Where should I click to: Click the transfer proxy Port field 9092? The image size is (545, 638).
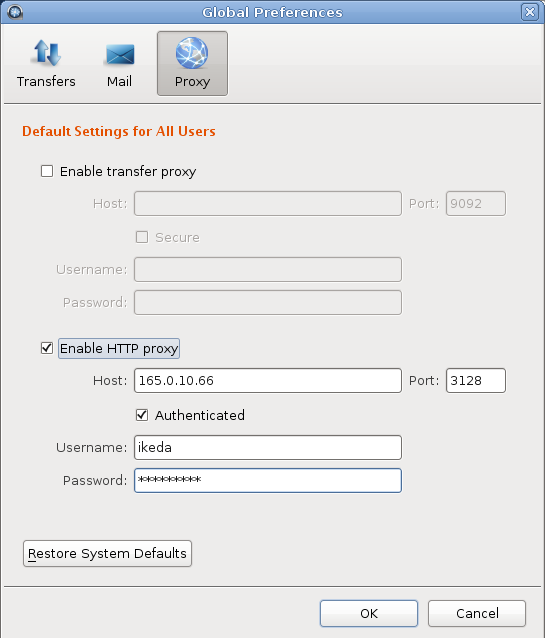(476, 203)
